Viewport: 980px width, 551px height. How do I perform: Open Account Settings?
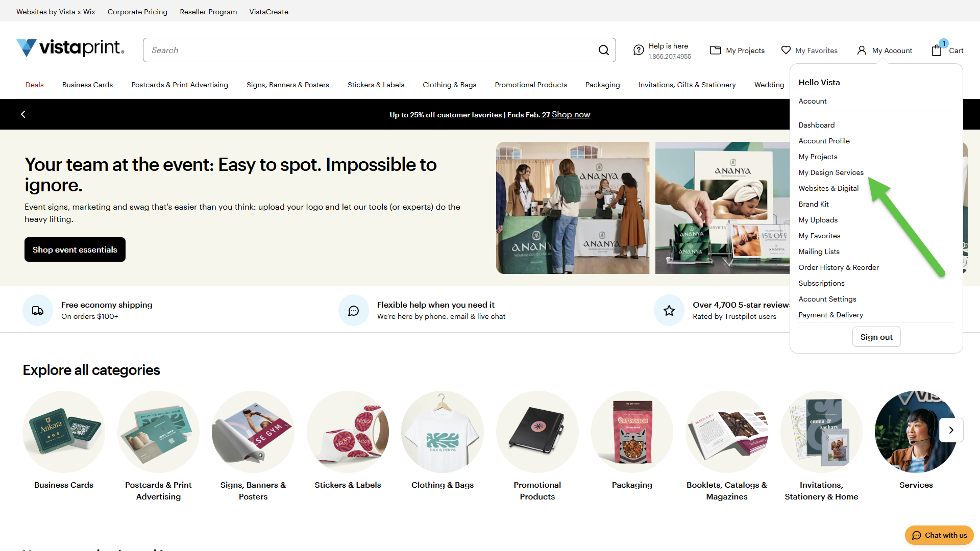827,299
